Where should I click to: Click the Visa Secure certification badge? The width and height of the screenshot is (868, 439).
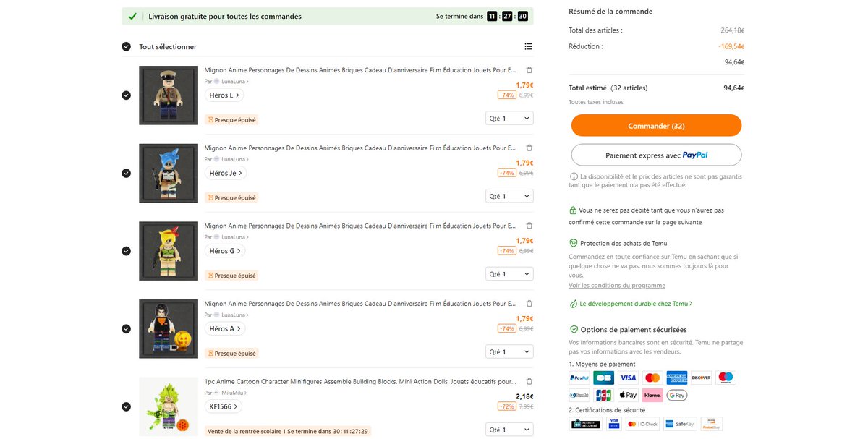point(614,424)
